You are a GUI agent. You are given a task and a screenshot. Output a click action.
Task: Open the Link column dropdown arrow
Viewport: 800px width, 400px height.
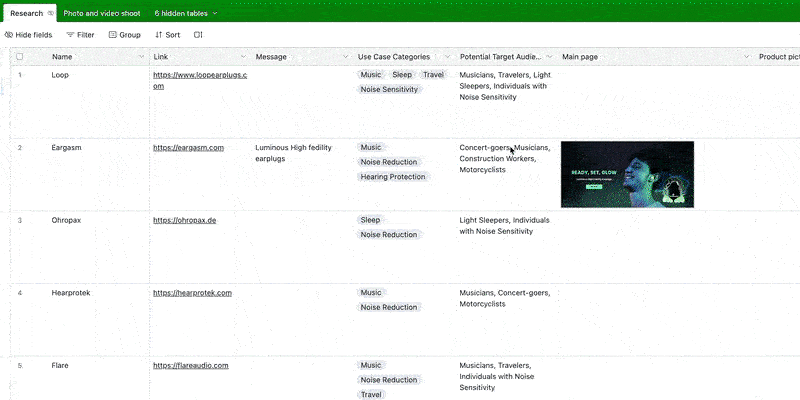click(x=243, y=57)
